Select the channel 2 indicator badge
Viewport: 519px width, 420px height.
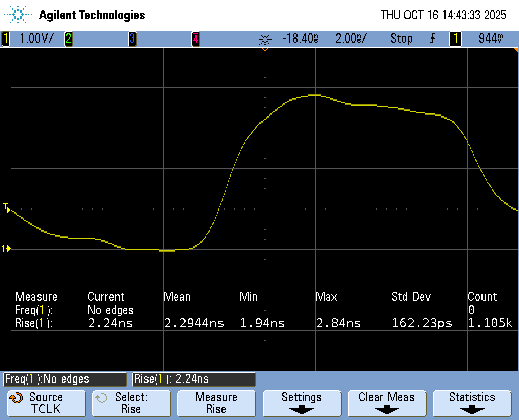[x=68, y=39]
